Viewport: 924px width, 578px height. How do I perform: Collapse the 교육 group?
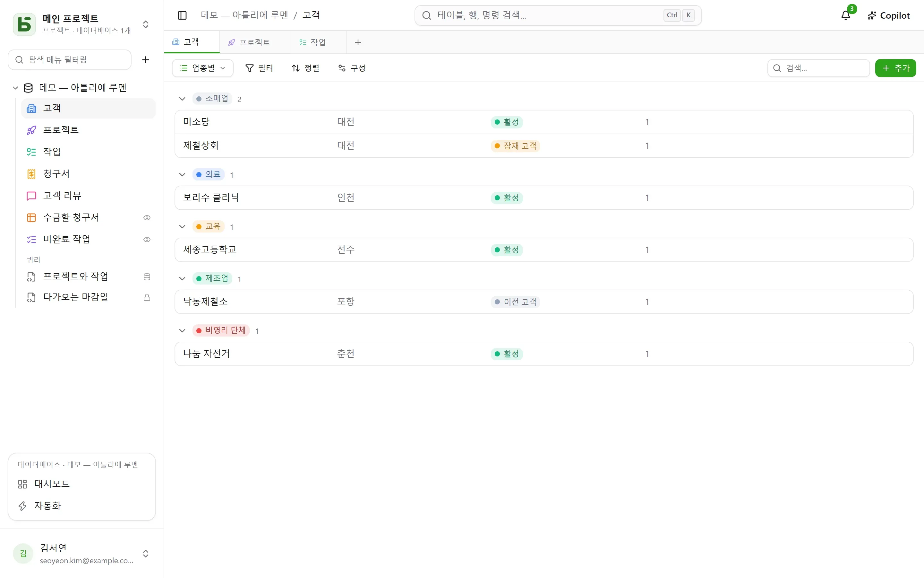click(182, 227)
